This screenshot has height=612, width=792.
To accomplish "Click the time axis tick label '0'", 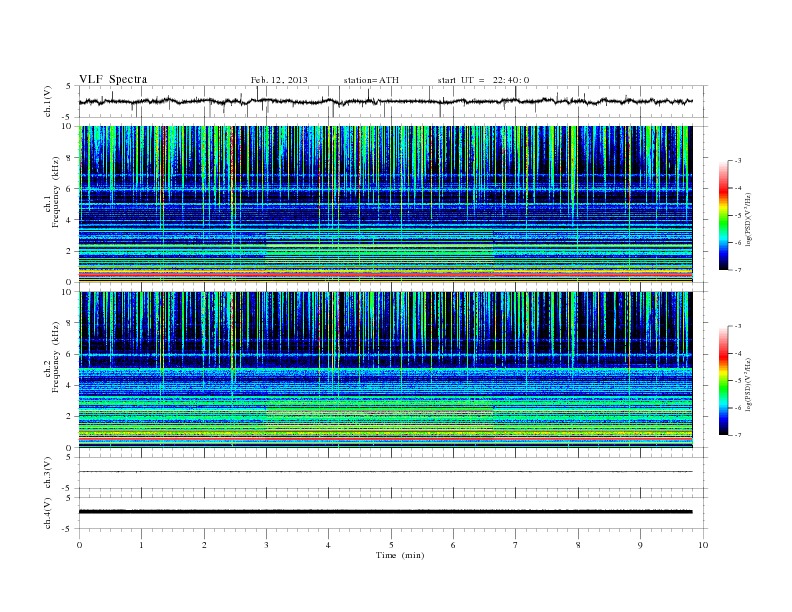I will [x=79, y=545].
